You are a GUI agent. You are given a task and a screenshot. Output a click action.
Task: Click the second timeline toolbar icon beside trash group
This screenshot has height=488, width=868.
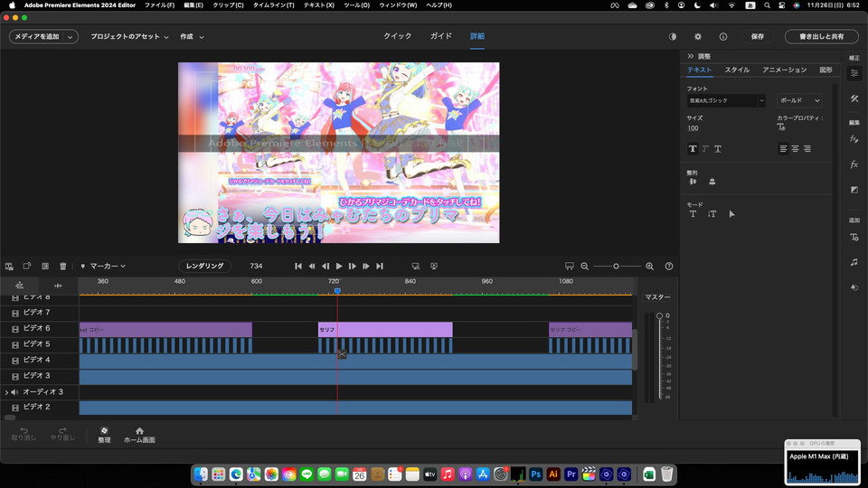pyautogui.click(x=27, y=266)
